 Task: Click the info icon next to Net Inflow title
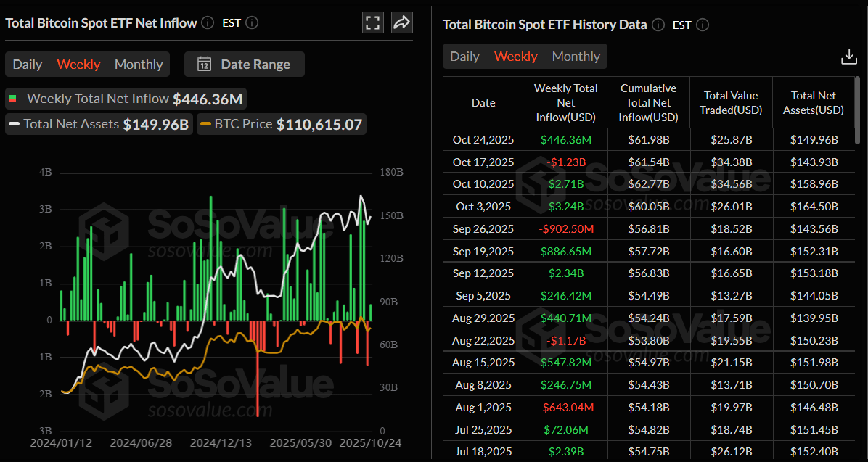click(207, 22)
